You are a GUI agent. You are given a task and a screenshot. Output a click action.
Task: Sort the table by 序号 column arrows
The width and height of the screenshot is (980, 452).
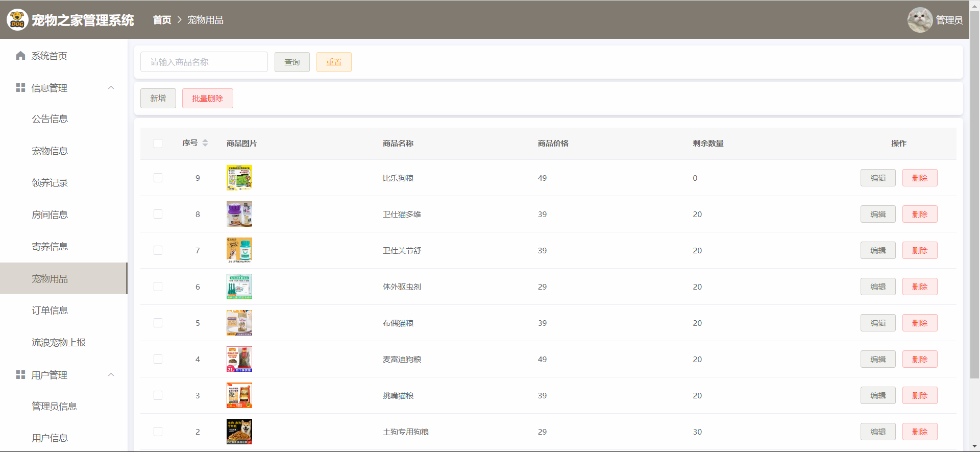coord(205,143)
